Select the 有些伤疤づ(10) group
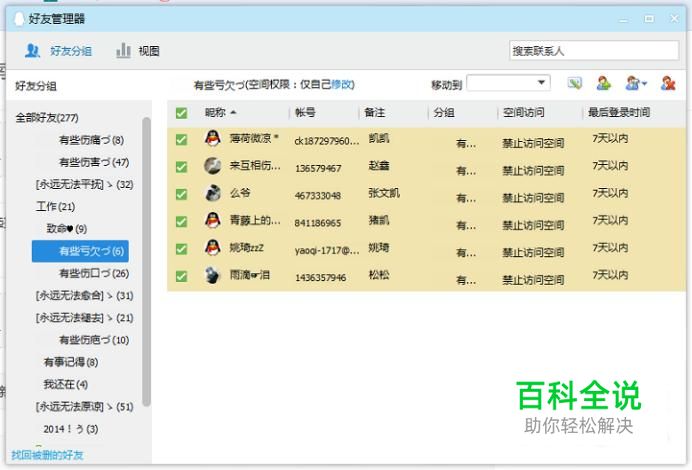692x470 pixels. (x=94, y=340)
